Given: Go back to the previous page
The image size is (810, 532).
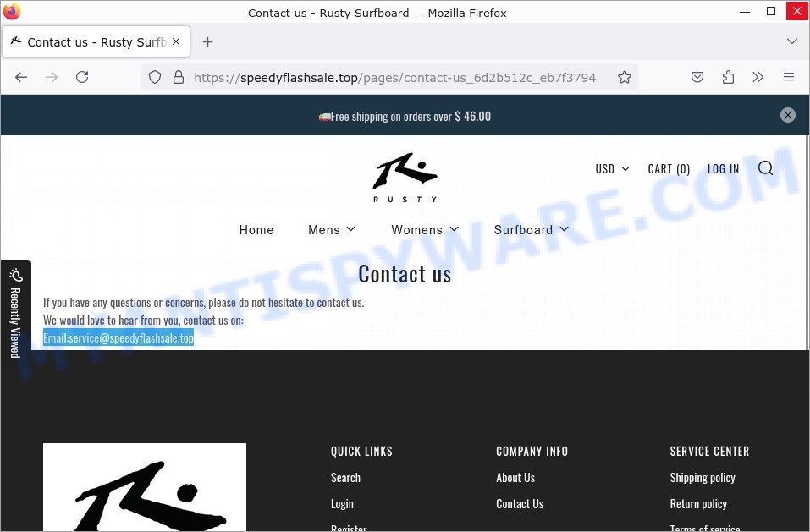Looking at the screenshot, I should tap(21, 78).
